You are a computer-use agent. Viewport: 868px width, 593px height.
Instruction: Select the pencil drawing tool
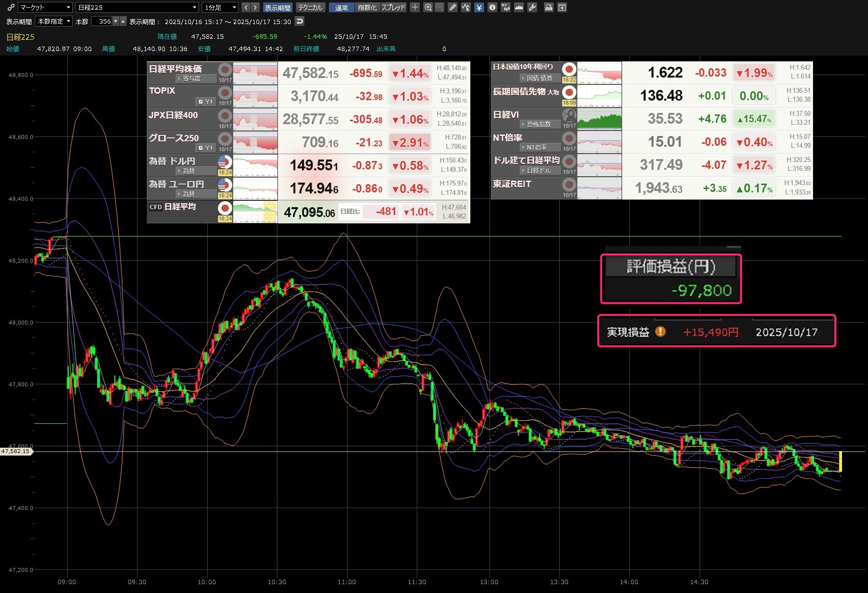pyautogui.click(x=453, y=7)
